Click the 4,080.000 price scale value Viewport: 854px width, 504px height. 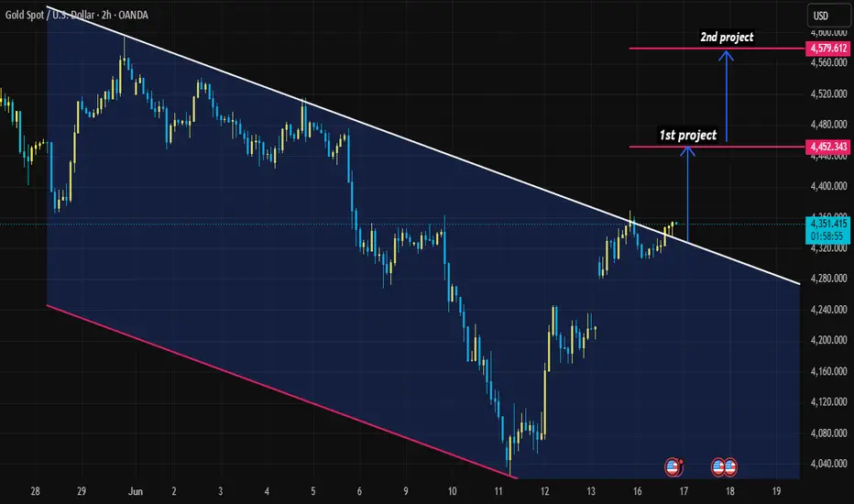coord(828,433)
